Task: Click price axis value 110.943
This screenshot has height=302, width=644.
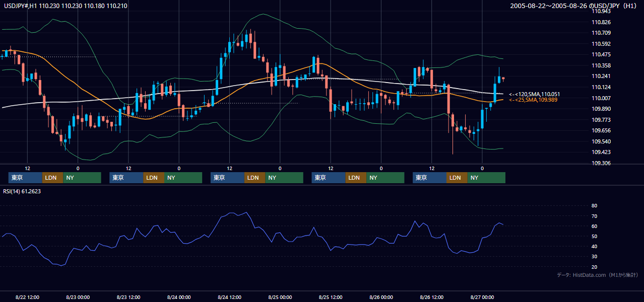Action: click(x=601, y=12)
